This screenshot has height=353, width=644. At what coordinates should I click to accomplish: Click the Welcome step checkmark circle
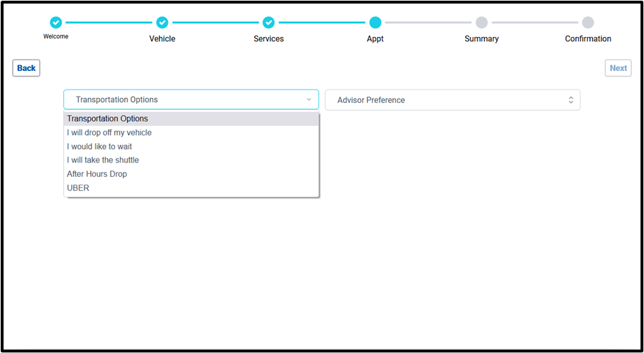[x=56, y=23]
